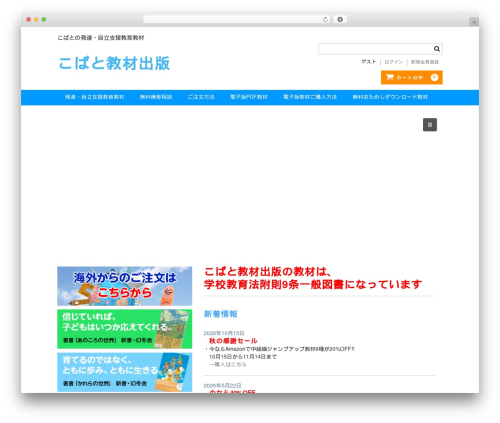Click the search magnifier icon
500x423 pixels.
click(437, 49)
